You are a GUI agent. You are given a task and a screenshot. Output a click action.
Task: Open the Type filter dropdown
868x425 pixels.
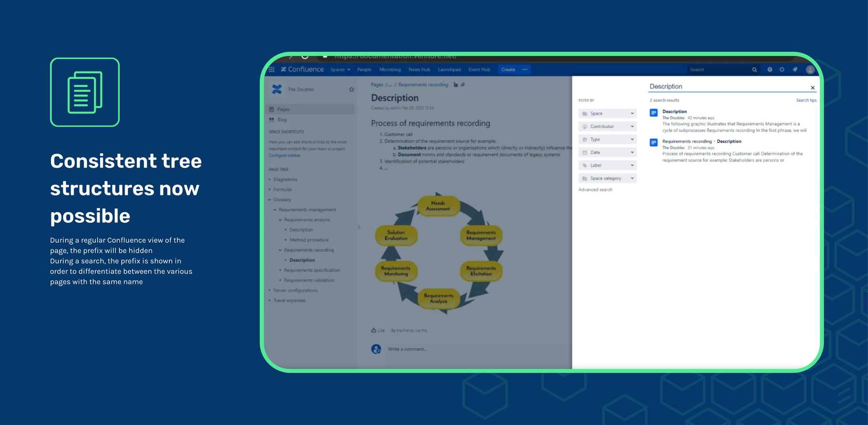coord(608,139)
